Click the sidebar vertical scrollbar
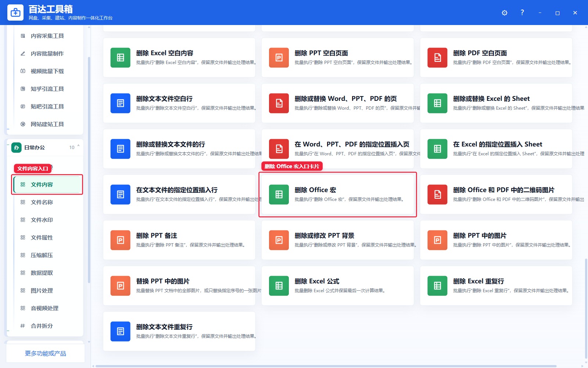Image resolution: width=588 pixels, height=368 pixels. 89,170
